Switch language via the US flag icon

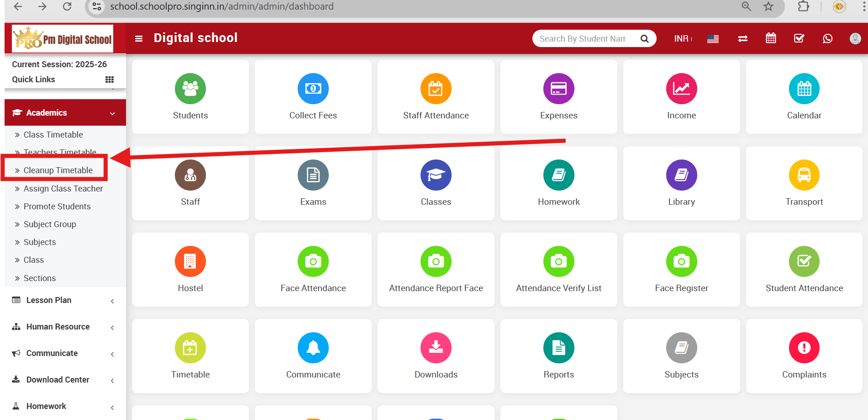click(713, 38)
